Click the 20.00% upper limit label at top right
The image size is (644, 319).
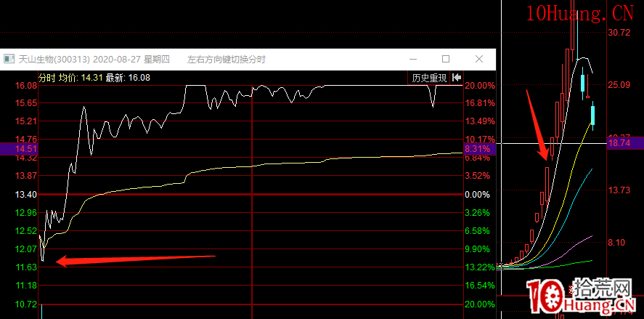[x=478, y=86]
